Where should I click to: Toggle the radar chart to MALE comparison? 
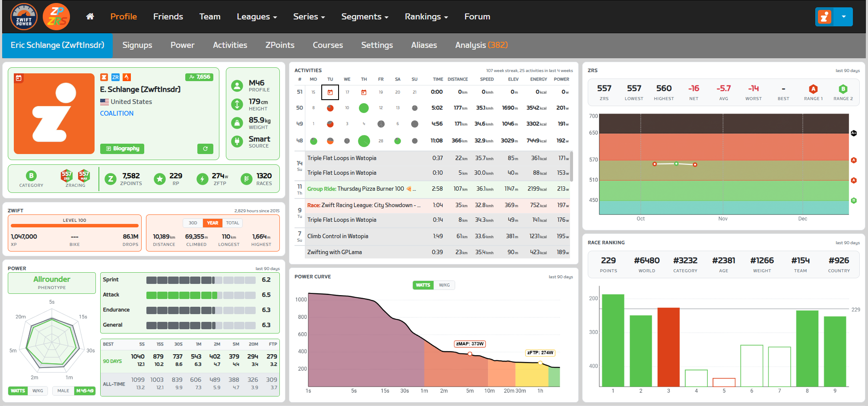coord(63,391)
